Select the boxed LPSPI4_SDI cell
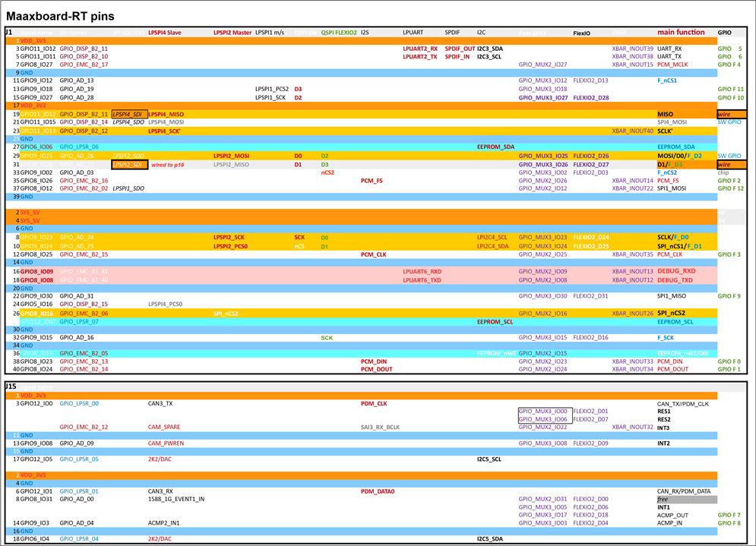This screenshot has height=546, width=756. 129,114
